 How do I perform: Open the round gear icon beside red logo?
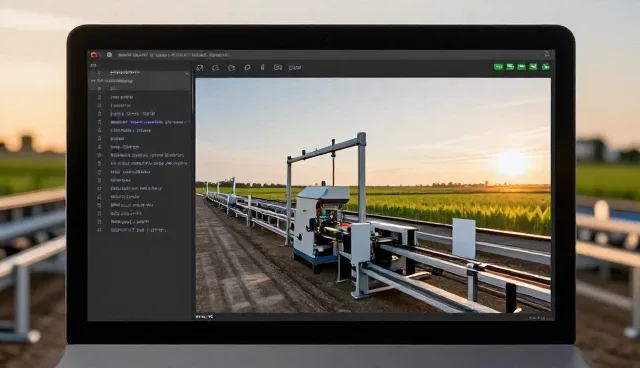[109, 55]
